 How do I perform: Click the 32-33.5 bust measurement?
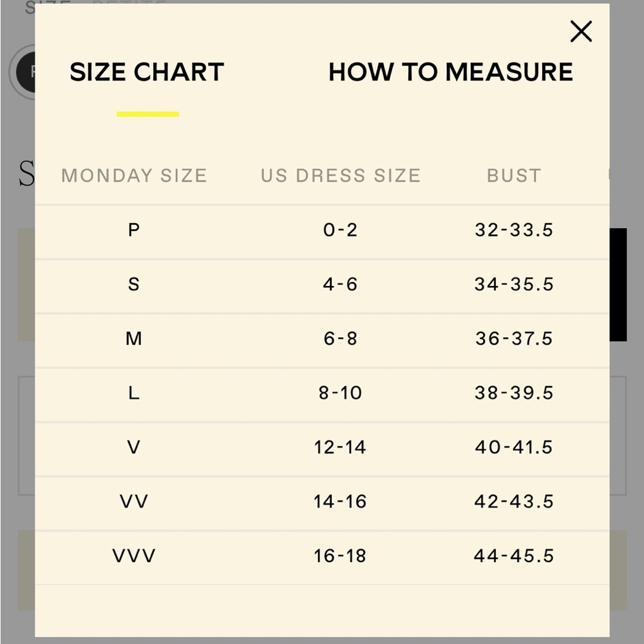click(514, 230)
